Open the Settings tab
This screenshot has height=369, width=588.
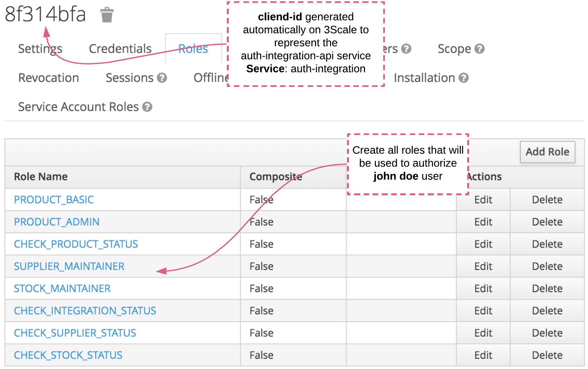point(40,49)
